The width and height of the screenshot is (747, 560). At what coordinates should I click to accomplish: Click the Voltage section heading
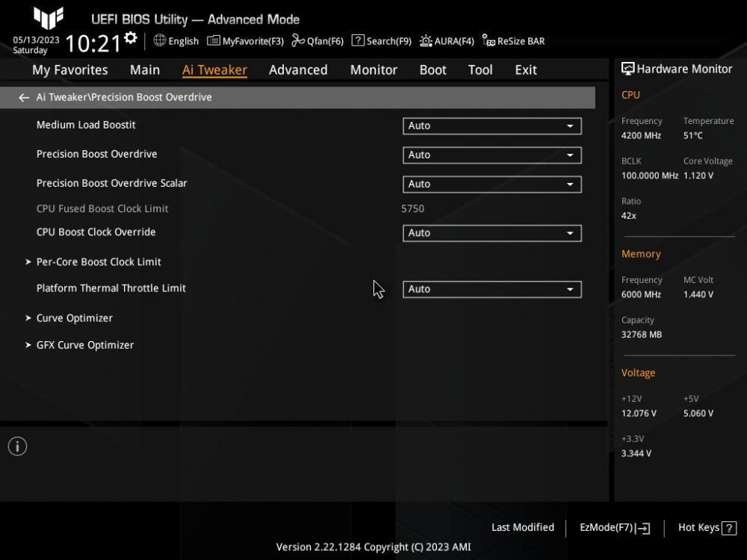pyautogui.click(x=638, y=373)
